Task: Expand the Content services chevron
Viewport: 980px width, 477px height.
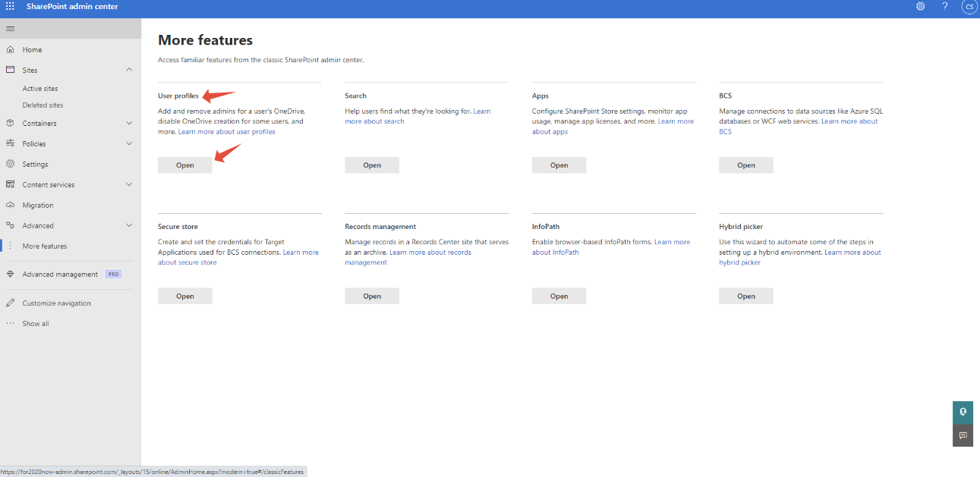Action: tap(129, 184)
